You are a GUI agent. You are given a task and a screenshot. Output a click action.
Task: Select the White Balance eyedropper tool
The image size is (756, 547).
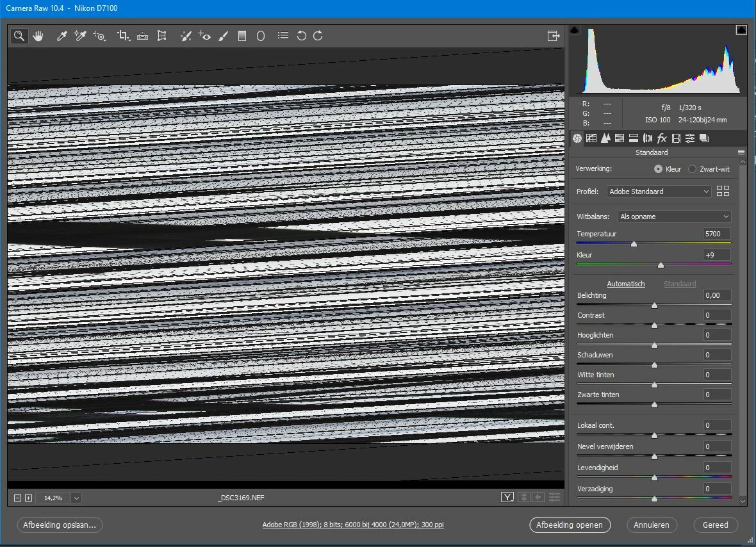coord(62,36)
